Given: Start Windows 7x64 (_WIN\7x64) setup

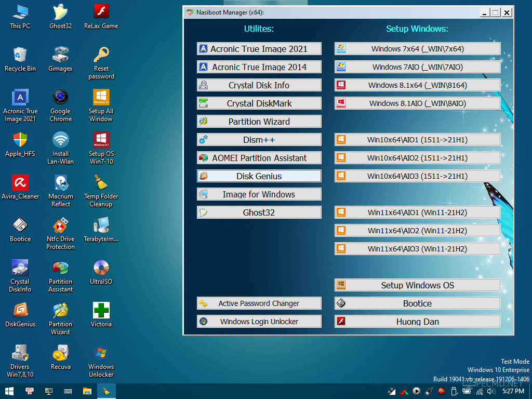Looking at the screenshot, I should pos(417,49).
